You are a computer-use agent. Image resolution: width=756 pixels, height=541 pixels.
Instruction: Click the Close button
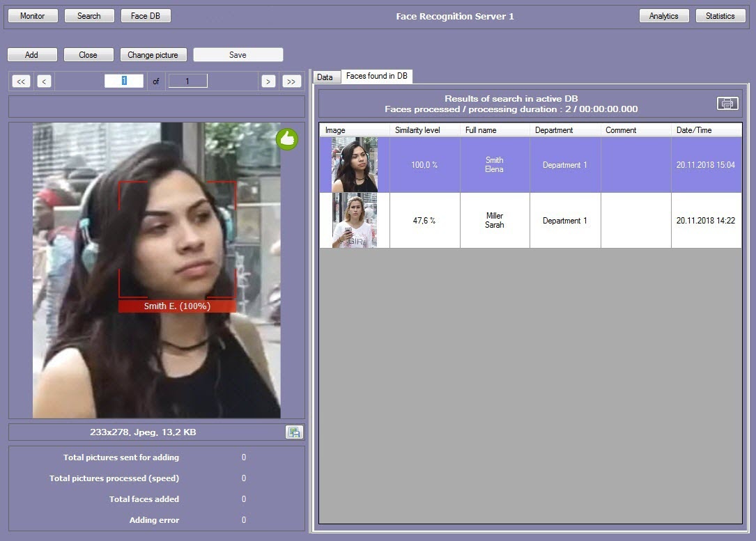click(x=88, y=55)
